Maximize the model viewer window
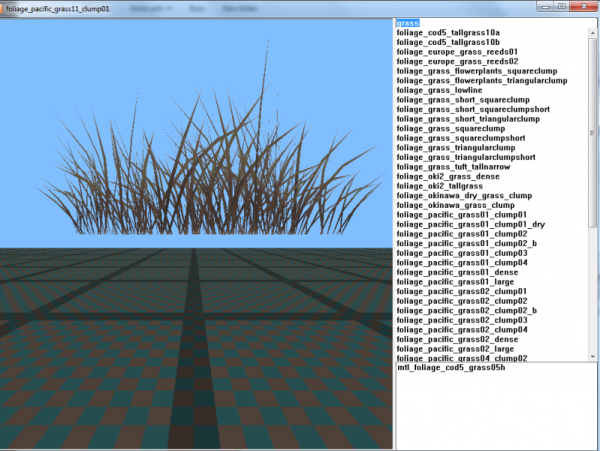Screen dimensions: 600x451 [x=561, y=6]
